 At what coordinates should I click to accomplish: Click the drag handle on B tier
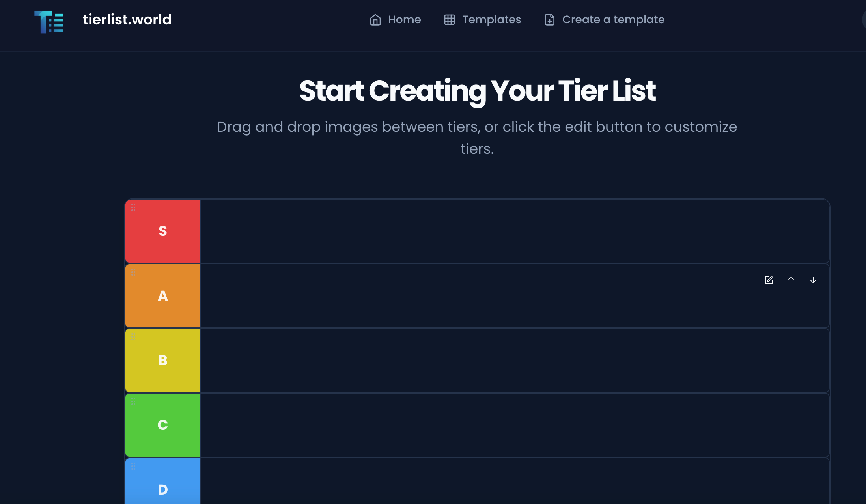pyautogui.click(x=133, y=337)
